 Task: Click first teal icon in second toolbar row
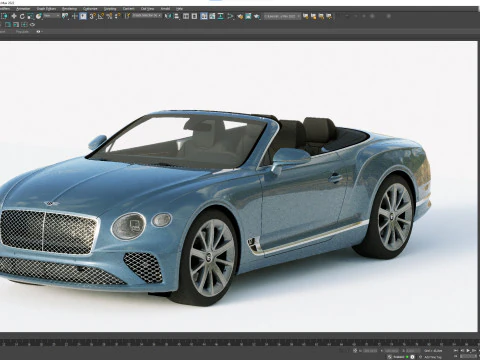click(x=8, y=25)
